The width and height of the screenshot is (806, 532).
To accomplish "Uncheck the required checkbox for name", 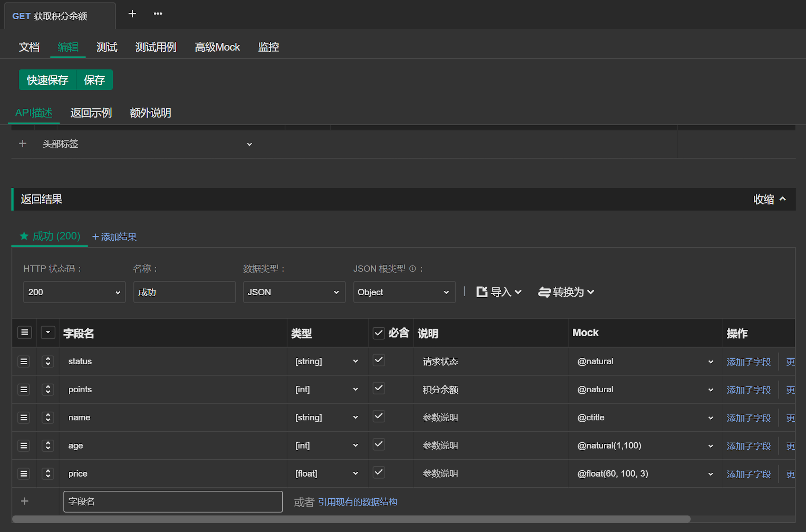I will 379,416.
